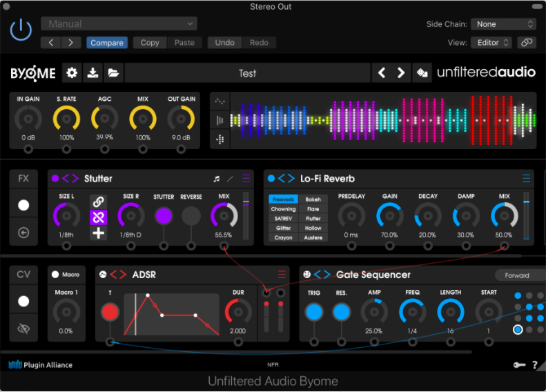
Task: Switch Lo-Fi Reverb module with blue arrows
Action: click(x=286, y=178)
